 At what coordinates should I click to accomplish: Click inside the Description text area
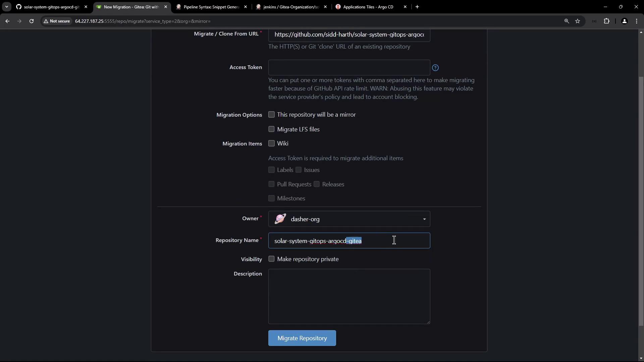point(349,296)
